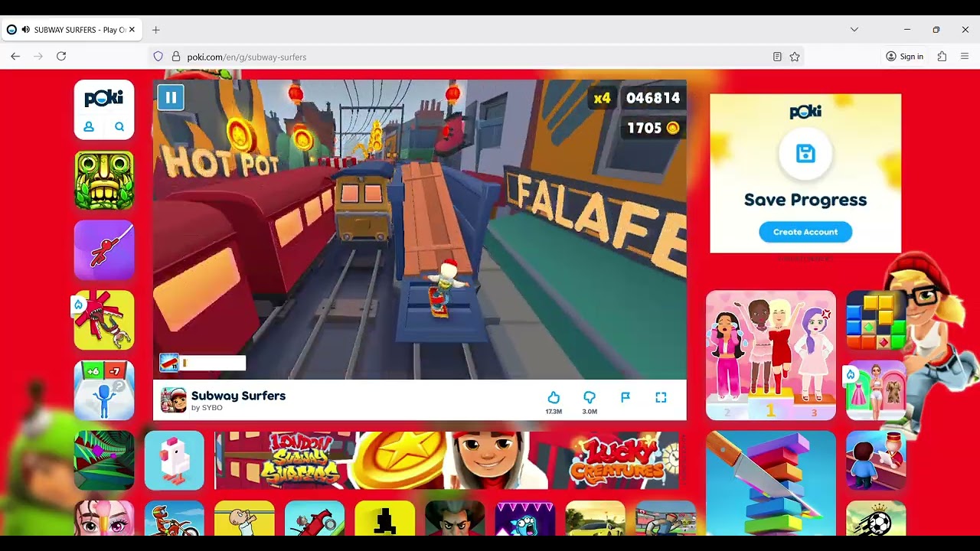980x551 pixels.
Task: Show site security padlock info
Action: [176, 57]
